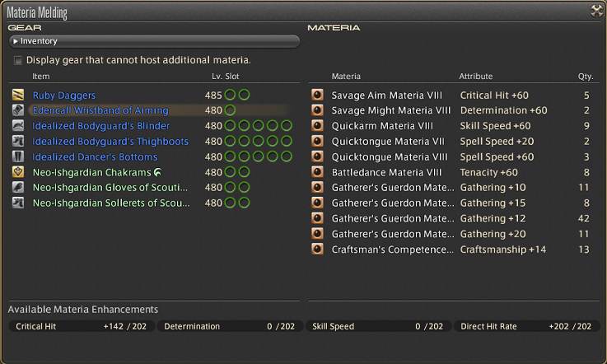Click the Craftsmanship +14 attribute text

[503, 250]
